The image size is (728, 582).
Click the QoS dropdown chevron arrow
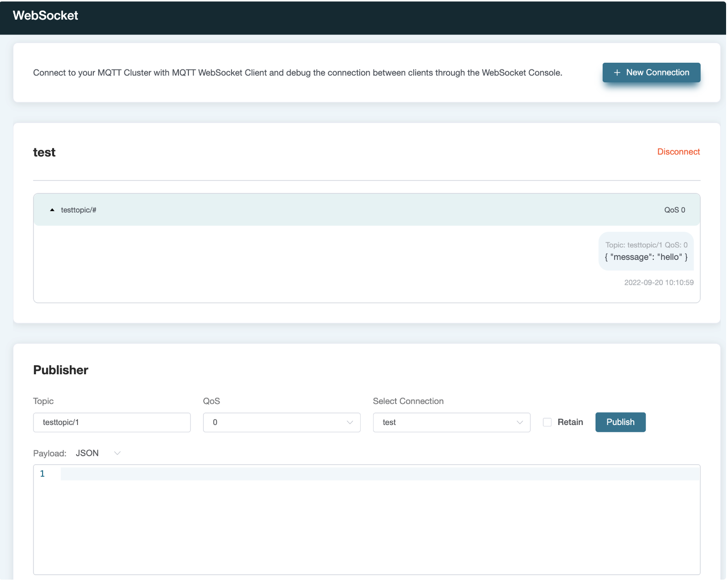point(350,423)
